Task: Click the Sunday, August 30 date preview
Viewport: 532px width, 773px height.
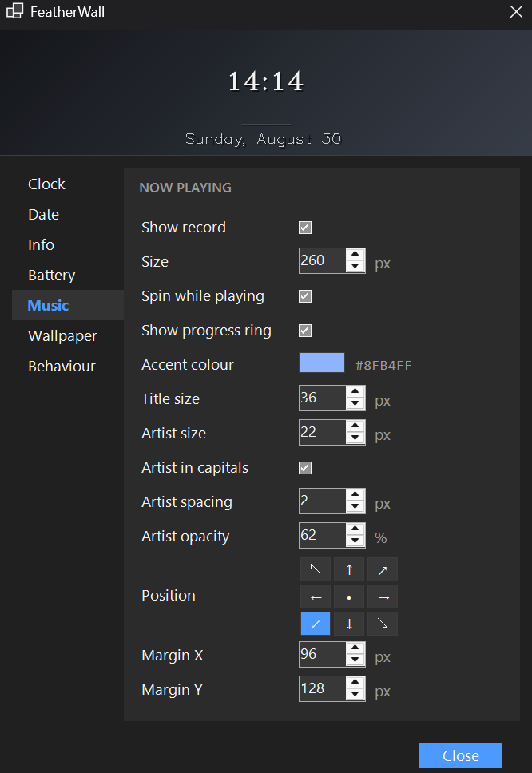Action: pos(264,139)
